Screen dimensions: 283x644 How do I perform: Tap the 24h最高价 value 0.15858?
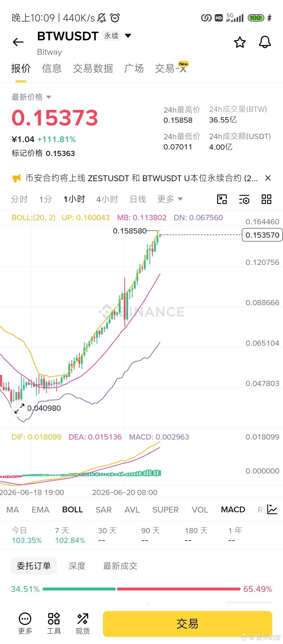pos(178,120)
